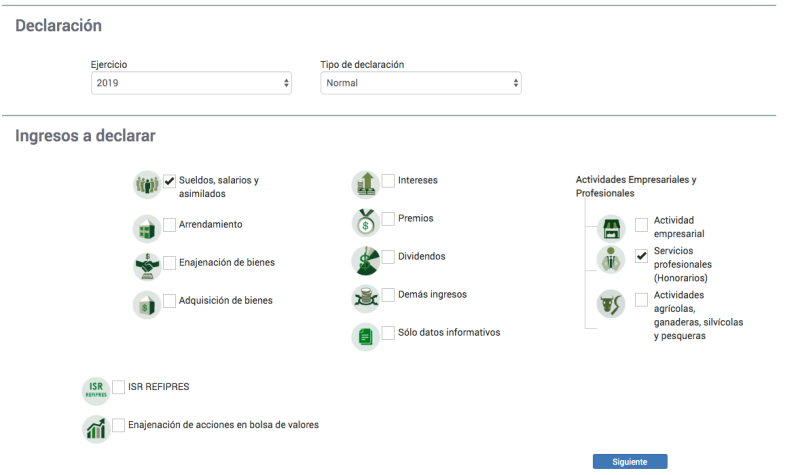Click the Tipo de declaración label
This screenshot has width=800, height=475.
coord(362,64)
